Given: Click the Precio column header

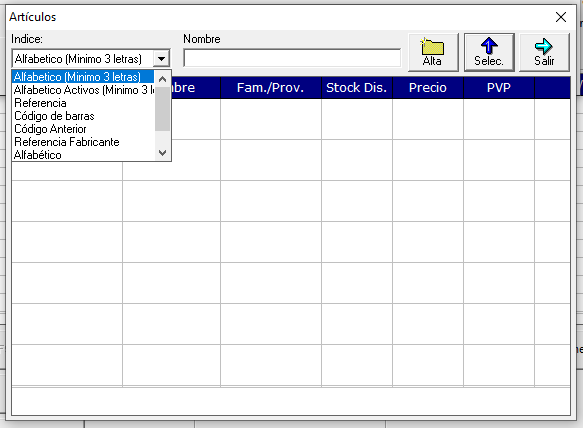Looking at the screenshot, I should pos(428,88).
